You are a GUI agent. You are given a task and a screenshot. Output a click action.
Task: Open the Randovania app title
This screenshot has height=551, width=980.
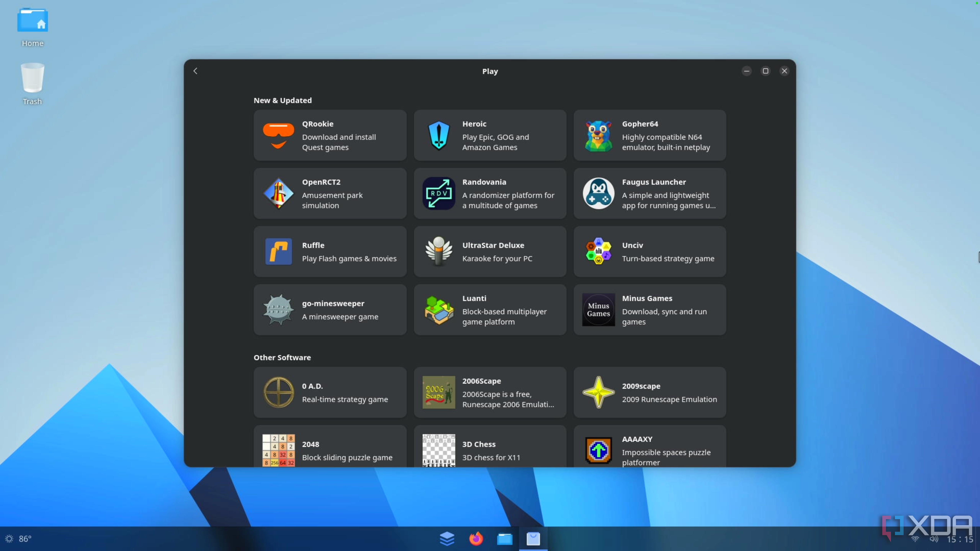(484, 182)
